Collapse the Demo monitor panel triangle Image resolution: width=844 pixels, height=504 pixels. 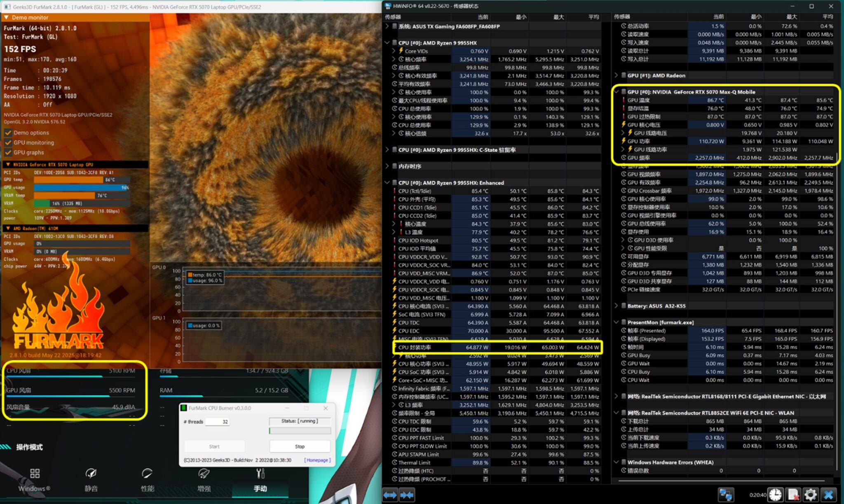(6, 17)
